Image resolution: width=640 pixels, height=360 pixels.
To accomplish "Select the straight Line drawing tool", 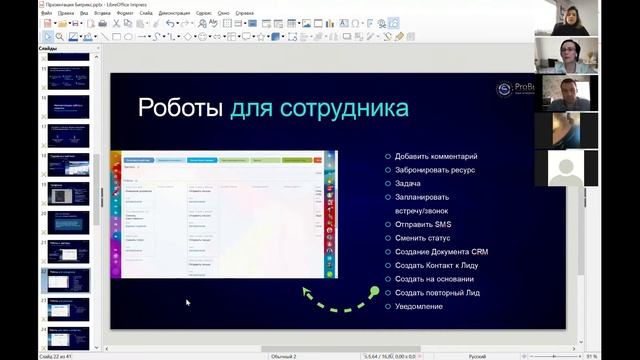I will 105,37.
